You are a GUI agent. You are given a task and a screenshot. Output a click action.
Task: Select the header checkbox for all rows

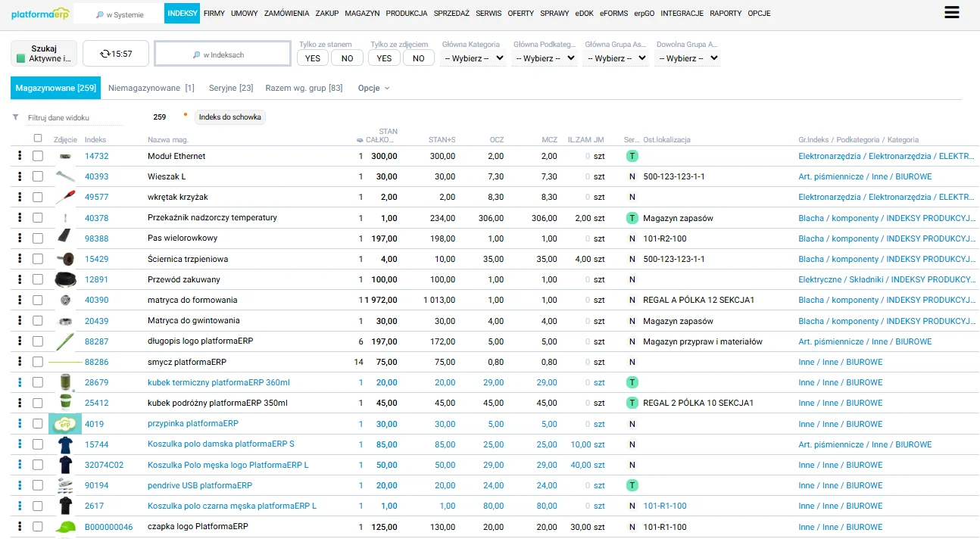(x=38, y=139)
